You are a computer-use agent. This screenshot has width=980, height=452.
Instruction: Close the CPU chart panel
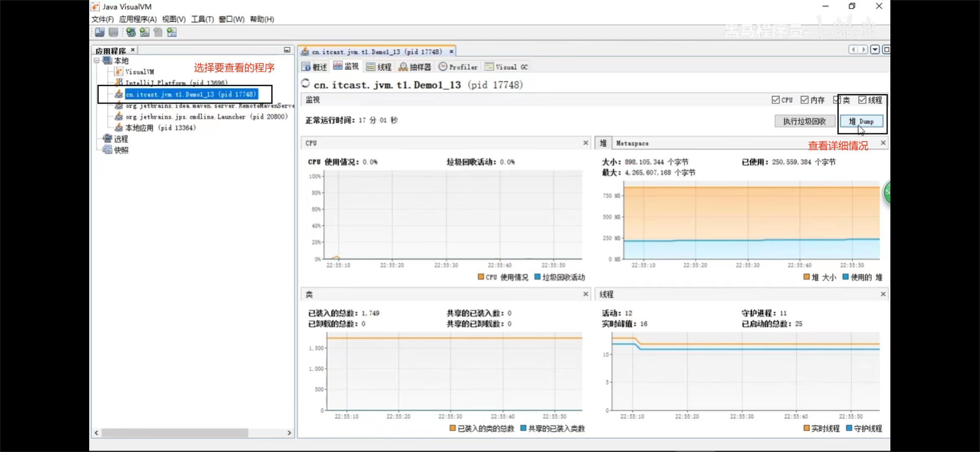click(x=585, y=143)
